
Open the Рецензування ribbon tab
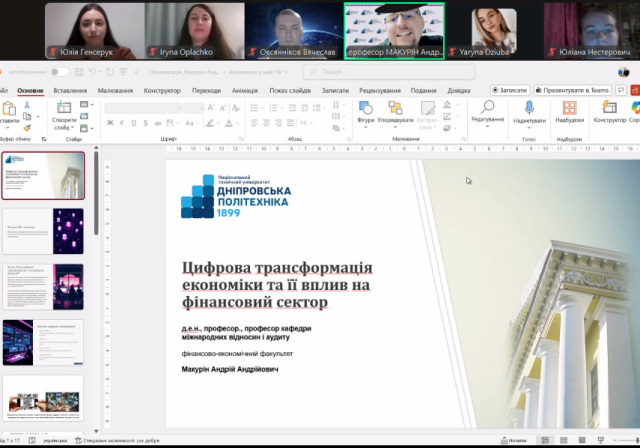click(380, 91)
